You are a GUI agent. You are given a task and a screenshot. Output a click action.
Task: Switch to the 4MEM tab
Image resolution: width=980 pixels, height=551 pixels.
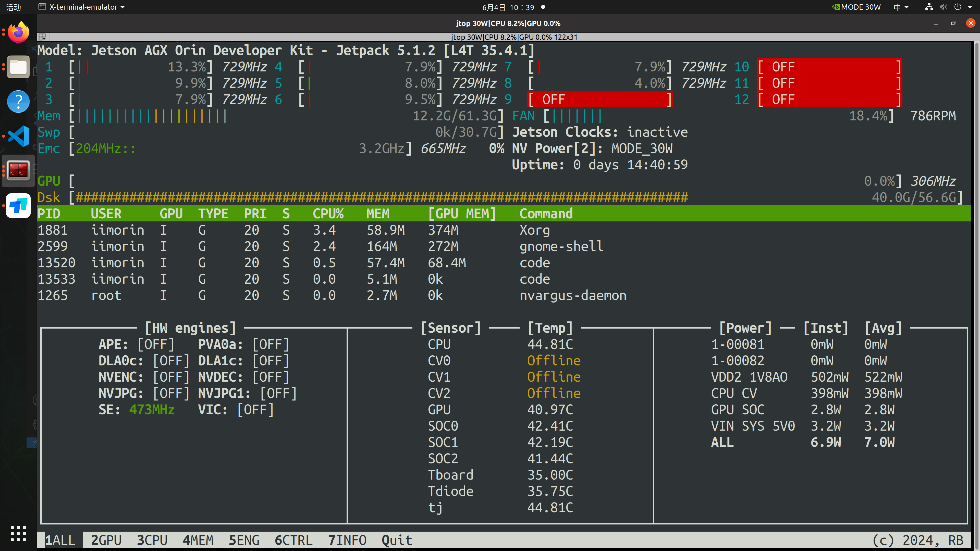[x=198, y=540]
